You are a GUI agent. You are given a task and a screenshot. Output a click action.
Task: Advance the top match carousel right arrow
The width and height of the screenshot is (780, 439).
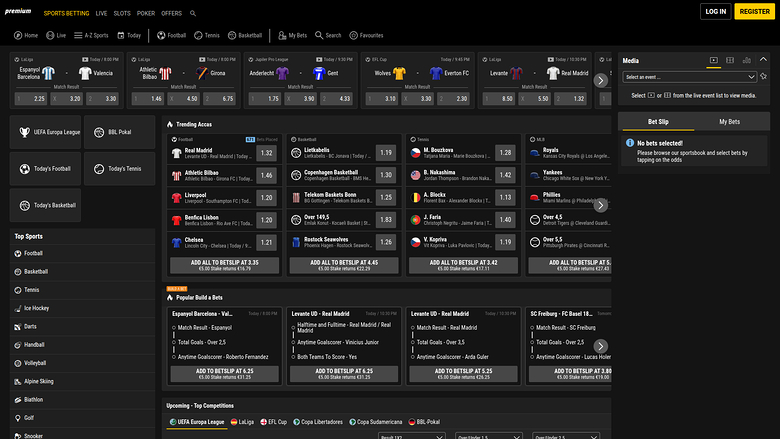(x=600, y=81)
